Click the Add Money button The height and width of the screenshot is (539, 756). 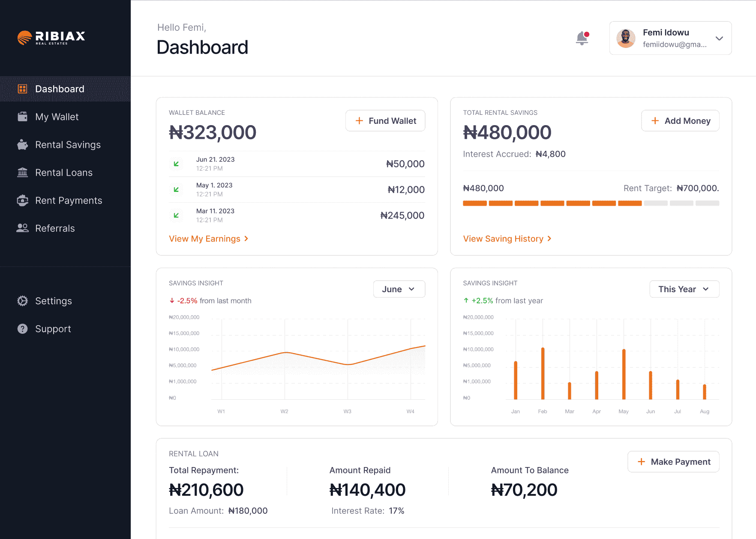point(680,121)
